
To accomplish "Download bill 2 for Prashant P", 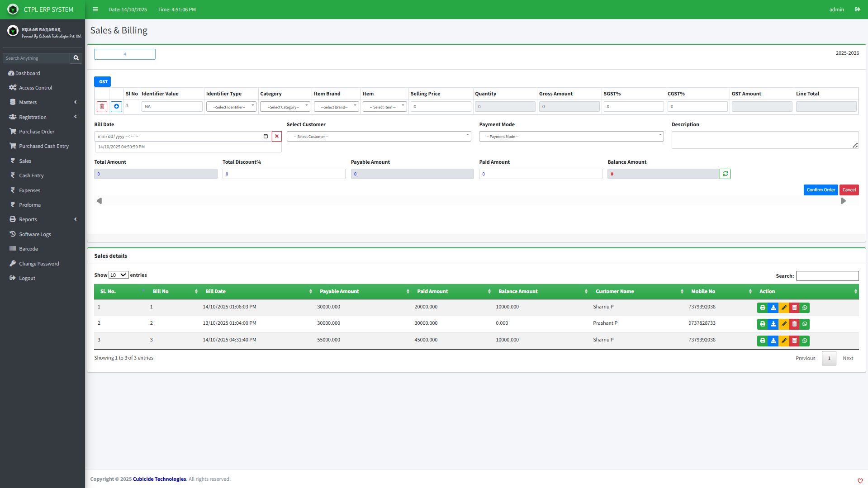I will pyautogui.click(x=773, y=324).
